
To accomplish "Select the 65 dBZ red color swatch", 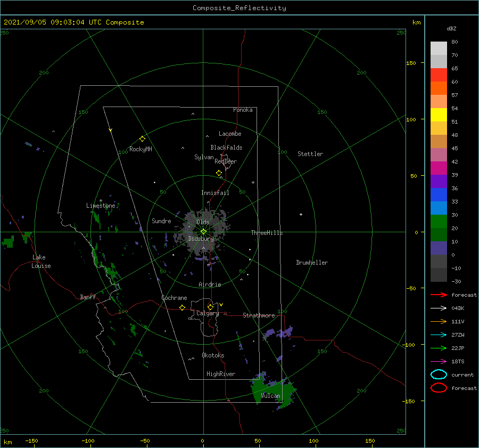I will tap(439, 75).
